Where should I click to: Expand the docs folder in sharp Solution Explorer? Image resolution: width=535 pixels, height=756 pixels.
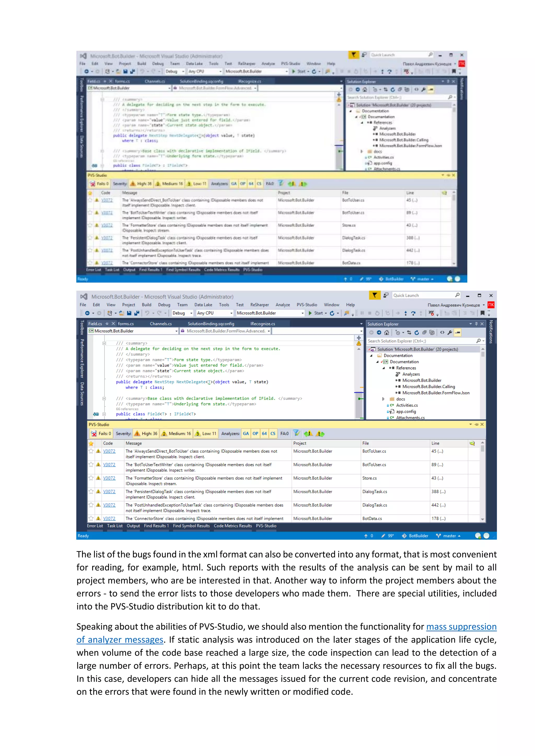[x=383, y=399]
